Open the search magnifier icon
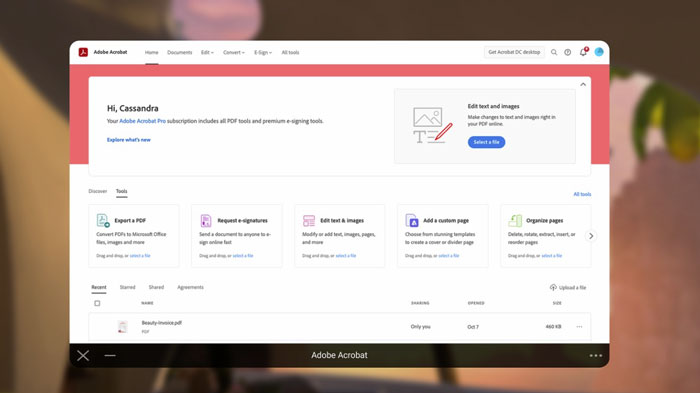 coord(554,52)
